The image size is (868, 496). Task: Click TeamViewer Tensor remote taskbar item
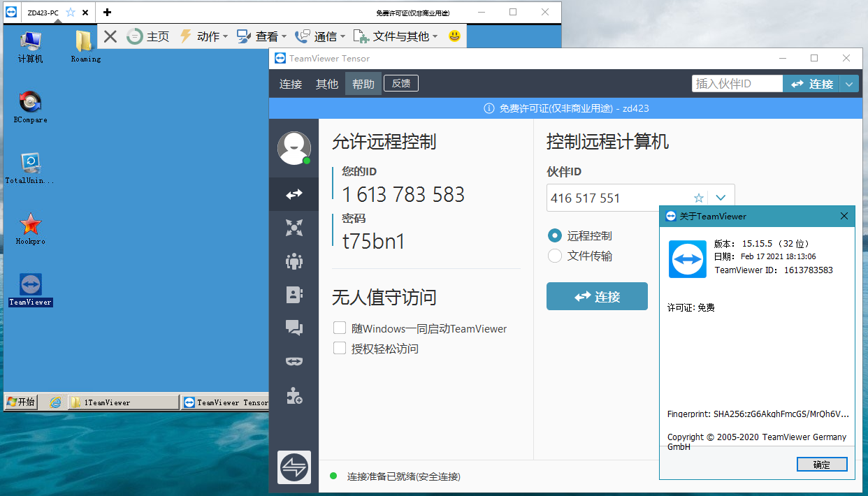coord(226,402)
